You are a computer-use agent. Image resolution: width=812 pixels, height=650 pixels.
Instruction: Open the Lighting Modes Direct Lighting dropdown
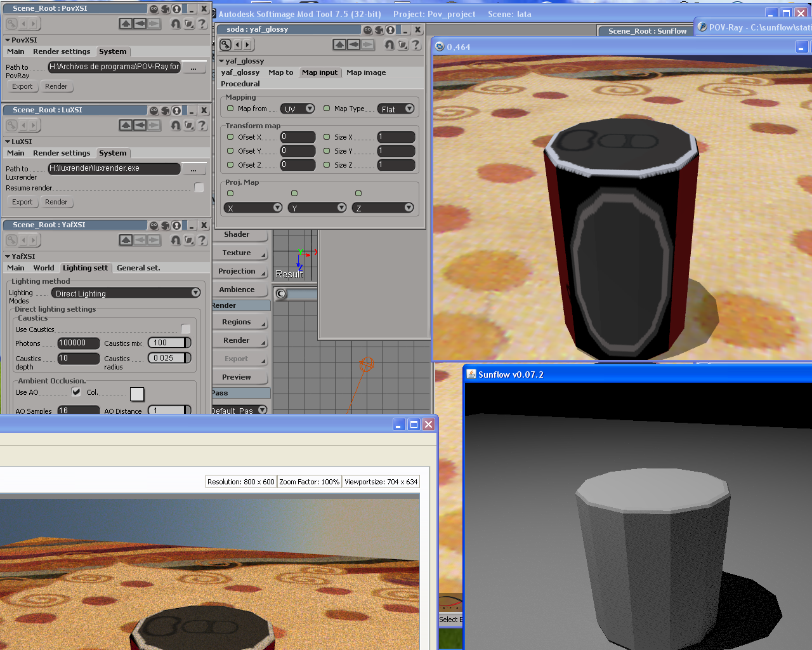[126, 293]
